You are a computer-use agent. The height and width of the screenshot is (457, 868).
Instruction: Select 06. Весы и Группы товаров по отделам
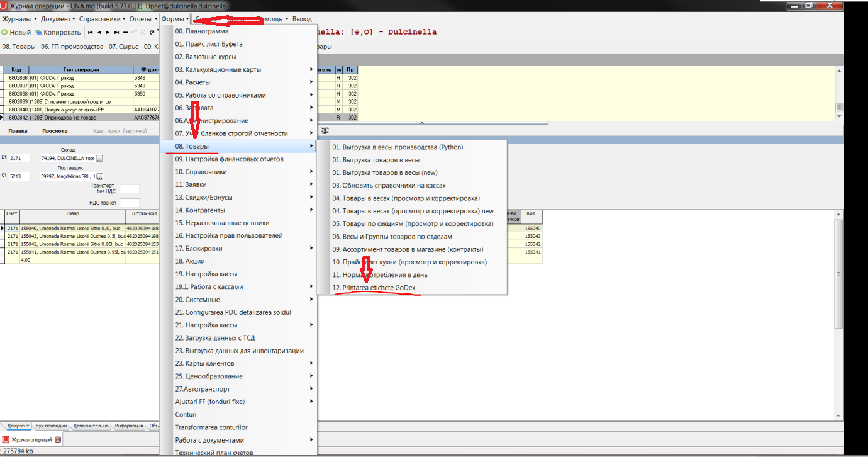point(412,237)
